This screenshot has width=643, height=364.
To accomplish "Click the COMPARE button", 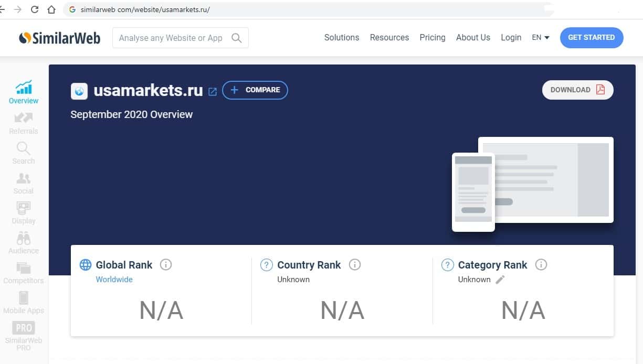I will pyautogui.click(x=255, y=90).
